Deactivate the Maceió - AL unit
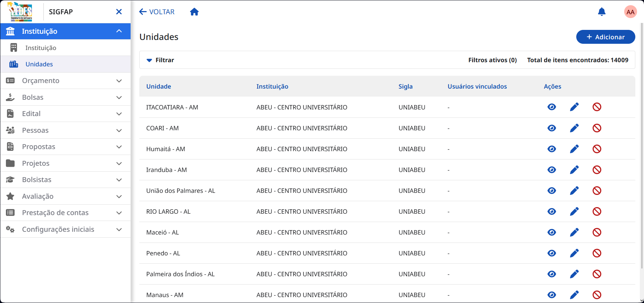 (x=597, y=232)
